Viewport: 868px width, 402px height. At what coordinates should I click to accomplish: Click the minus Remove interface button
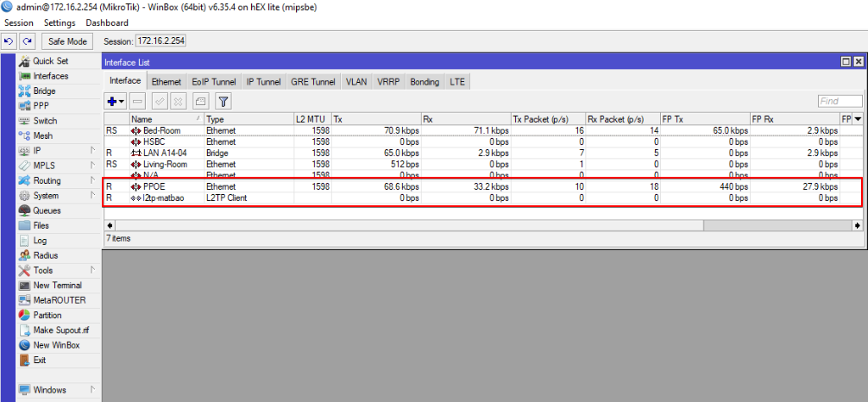pyautogui.click(x=138, y=101)
